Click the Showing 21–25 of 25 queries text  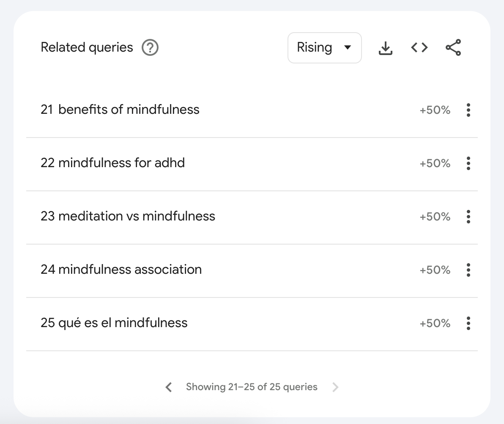click(252, 387)
